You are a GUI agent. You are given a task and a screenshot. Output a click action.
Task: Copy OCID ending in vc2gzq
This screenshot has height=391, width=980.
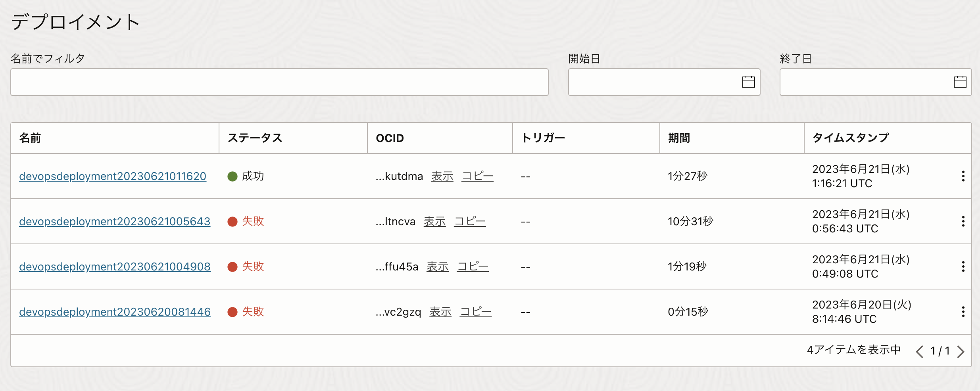pos(476,312)
